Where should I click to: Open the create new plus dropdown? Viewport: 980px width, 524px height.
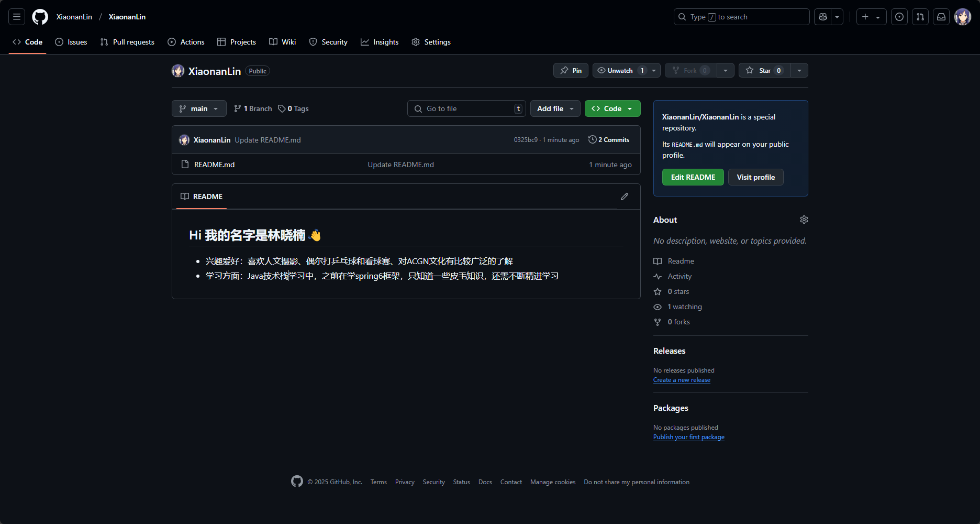[871, 17]
